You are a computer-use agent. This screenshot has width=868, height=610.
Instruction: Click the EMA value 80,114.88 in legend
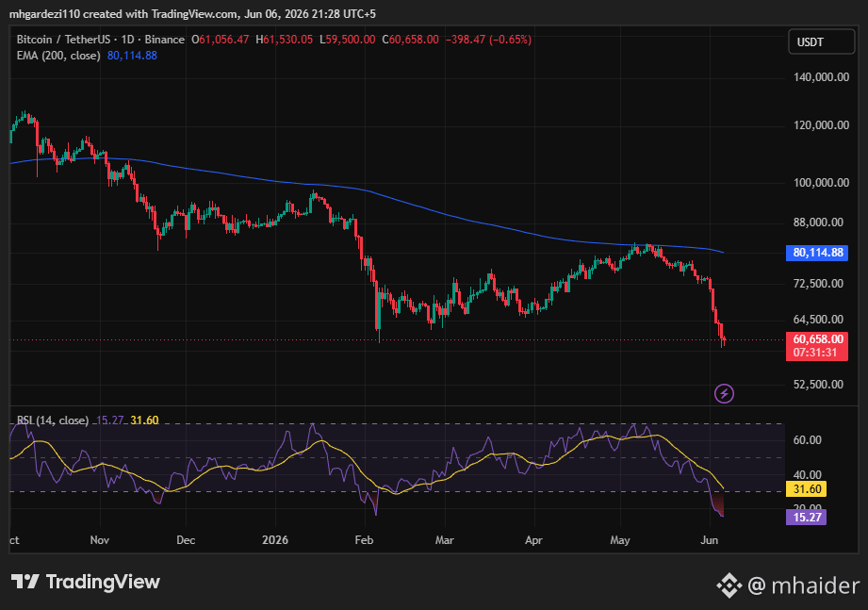132,56
